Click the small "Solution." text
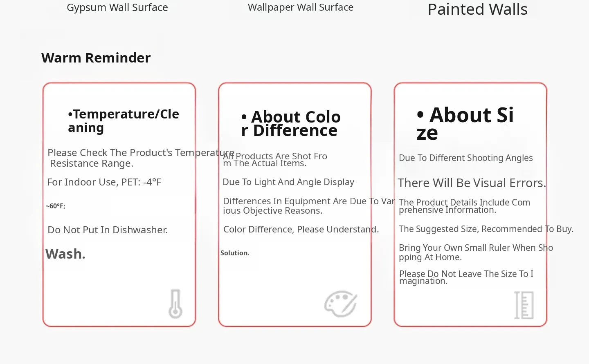The image size is (589, 364). [x=235, y=253]
